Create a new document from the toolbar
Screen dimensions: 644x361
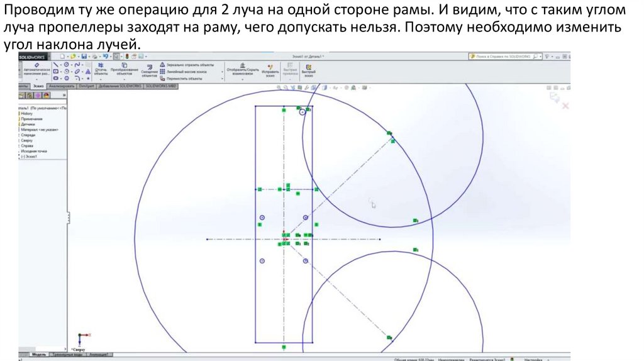(x=62, y=56)
